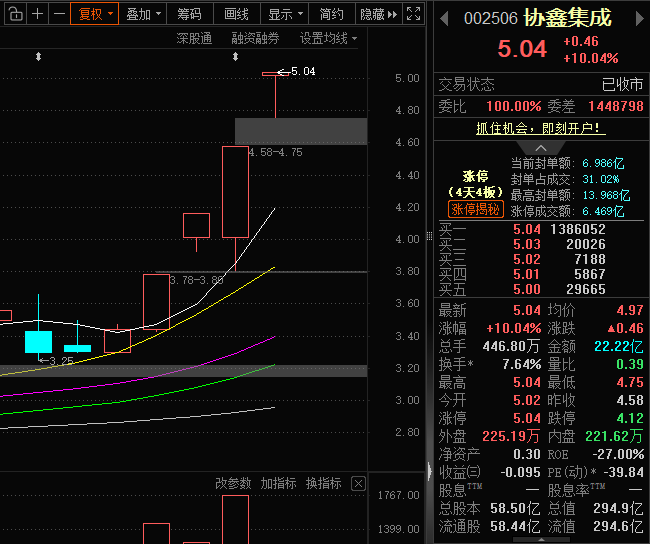Click 金额 22.22亿 value
This screenshot has width=650, height=544.
(x=618, y=346)
